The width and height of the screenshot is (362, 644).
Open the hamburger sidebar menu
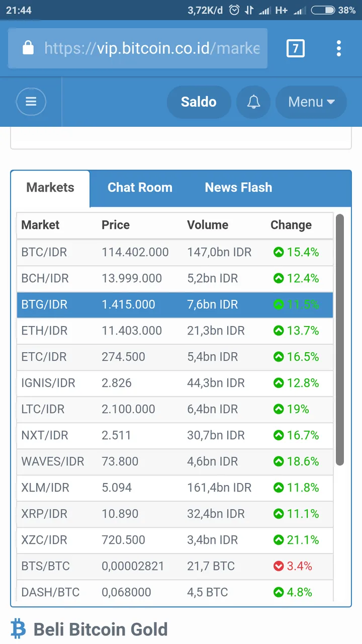pyautogui.click(x=31, y=102)
